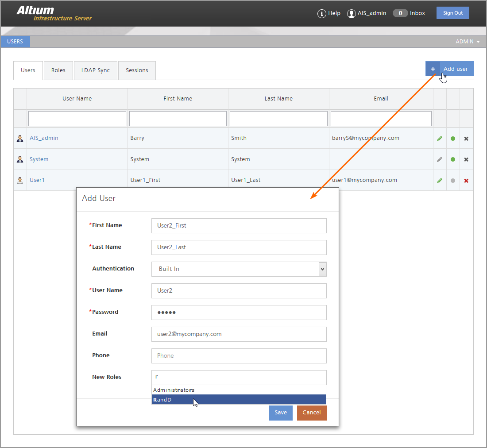The width and height of the screenshot is (487, 448).
Task: Open the LDAP Sync tab
Action: 95,70
